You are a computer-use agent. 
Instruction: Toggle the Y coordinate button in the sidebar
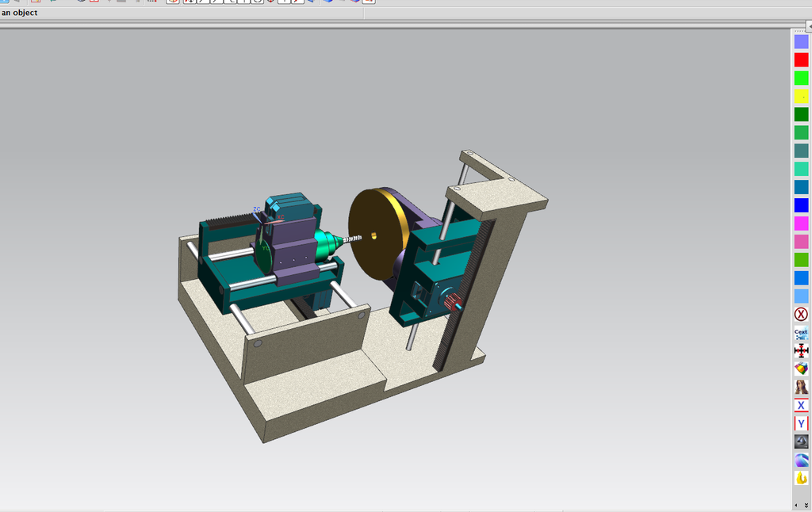pyautogui.click(x=801, y=422)
